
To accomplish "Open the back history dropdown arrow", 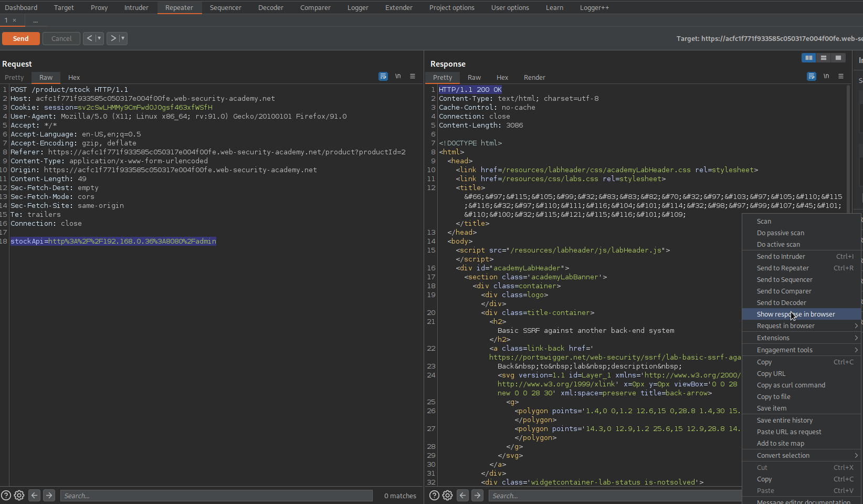I will coord(99,38).
